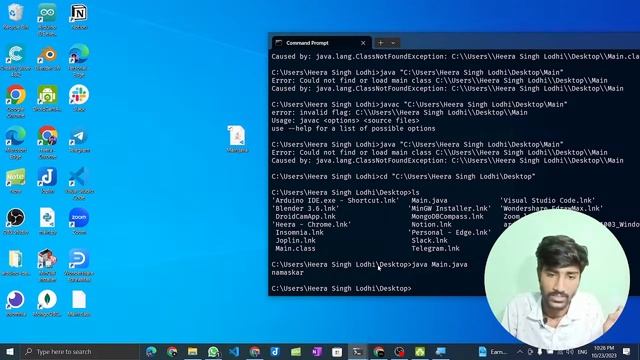Select the Python file desktop icon
This screenshot has width=640, height=360.
(47, 222)
